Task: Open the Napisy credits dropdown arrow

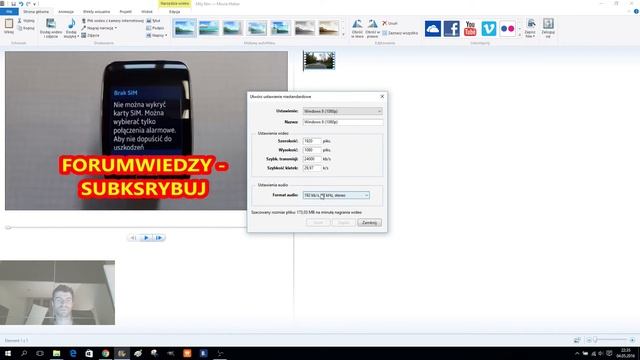Action: click(x=166, y=36)
